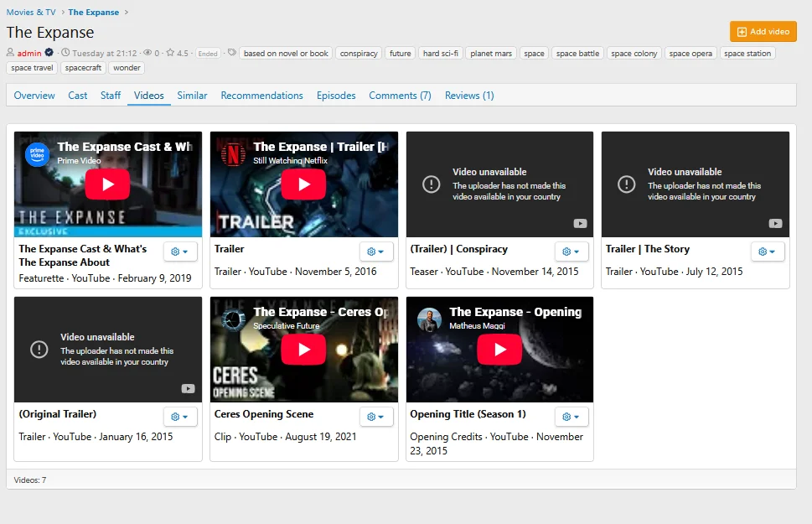Screen dimensions: 812x524
Task: Play the Netflix Trailer video
Action: click(x=303, y=184)
